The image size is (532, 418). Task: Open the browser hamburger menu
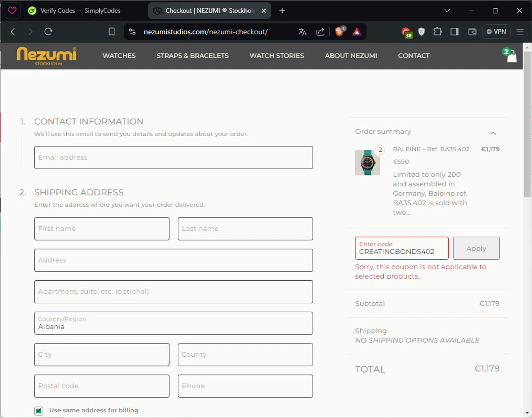click(520, 32)
